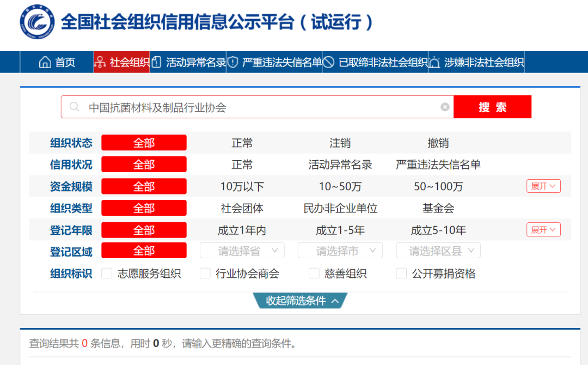Check the 志愿服务组织 checkbox
Viewport: 588px width, 365px height.
pyautogui.click(x=107, y=273)
